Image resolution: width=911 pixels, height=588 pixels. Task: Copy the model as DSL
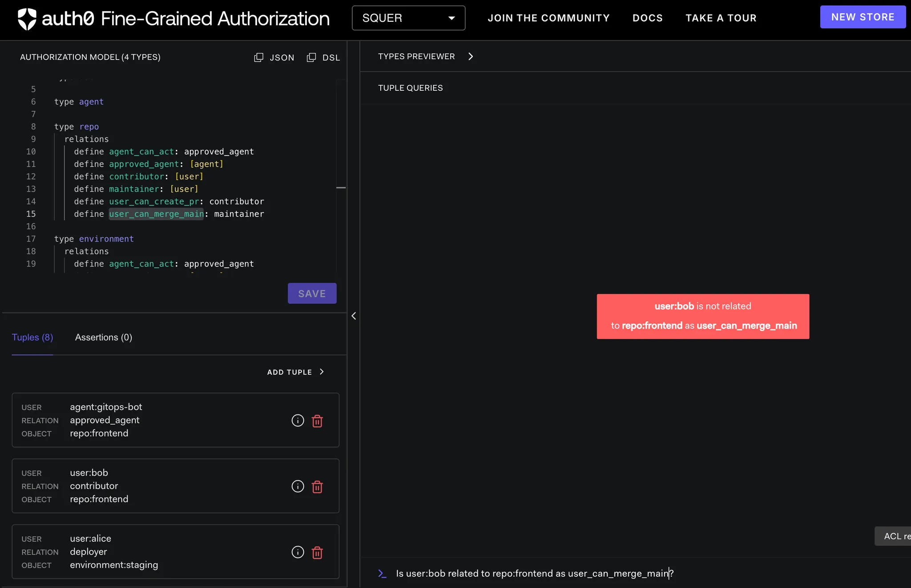[x=323, y=57]
